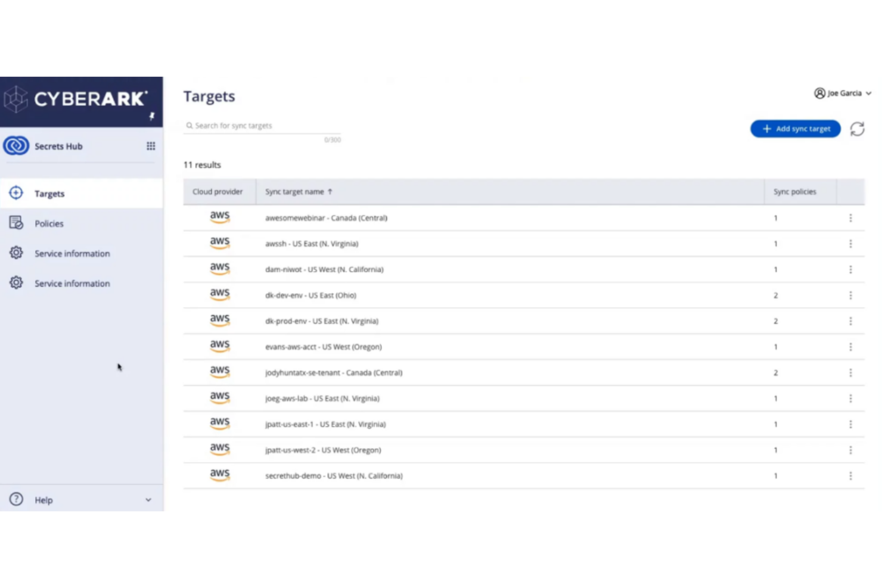Click the Service information gear icon
This screenshot has height=588, width=882.
[x=15, y=253]
